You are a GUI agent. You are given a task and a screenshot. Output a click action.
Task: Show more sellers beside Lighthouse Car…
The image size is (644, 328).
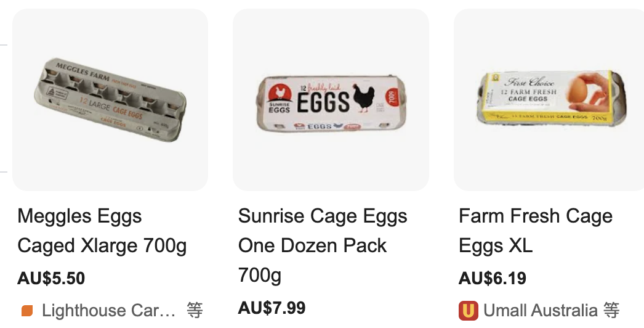click(x=195, y=310)
